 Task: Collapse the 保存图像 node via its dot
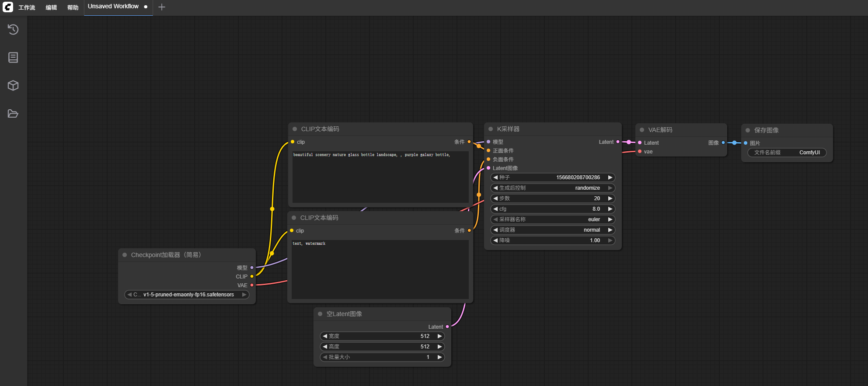point(748,130)
